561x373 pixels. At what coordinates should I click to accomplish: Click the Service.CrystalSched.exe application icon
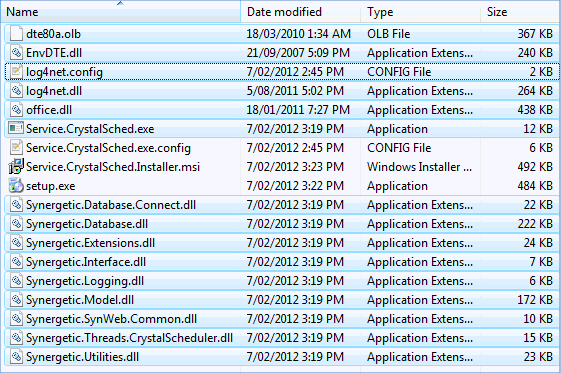click(x=16, y=128)
